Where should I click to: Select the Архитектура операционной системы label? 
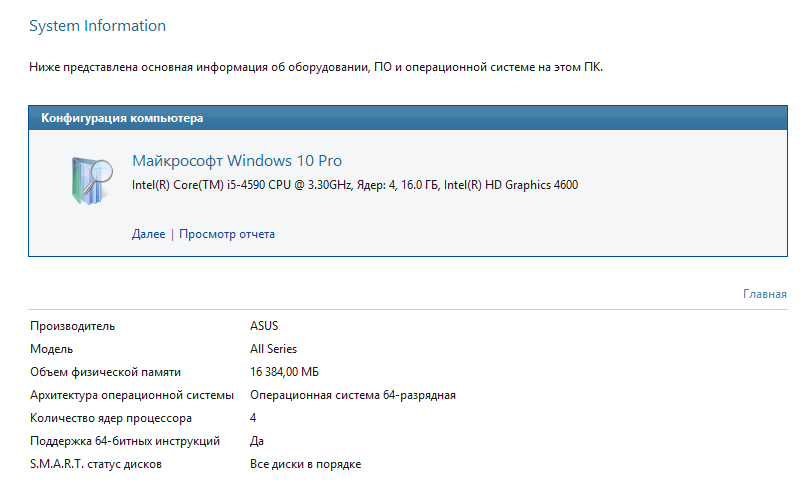point(132,395)
